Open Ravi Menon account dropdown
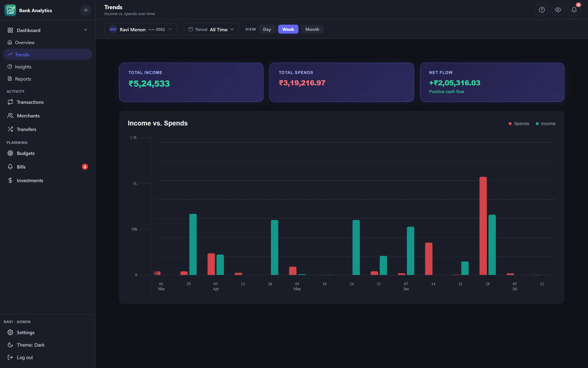Image resolution: width=588 pixels, height=368 pixels. point(141,29)
